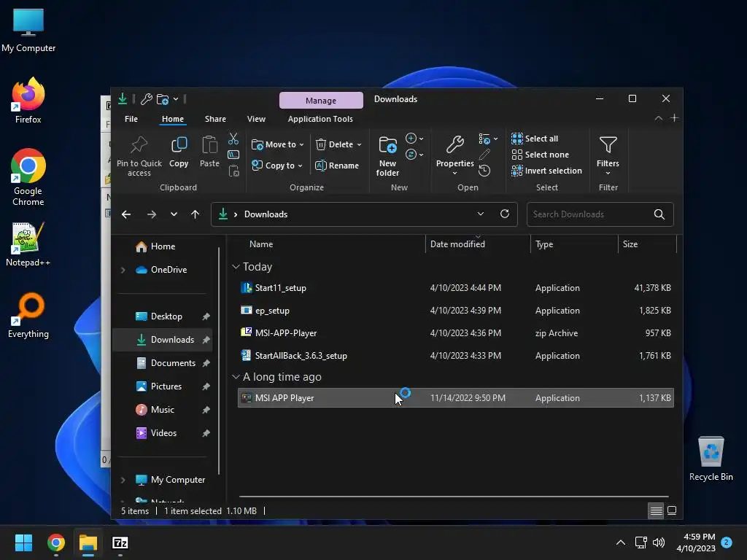Viewport: 747px width, 560px height.
Task: Click the search magnifier icon
Action: (x=659, y=214)
